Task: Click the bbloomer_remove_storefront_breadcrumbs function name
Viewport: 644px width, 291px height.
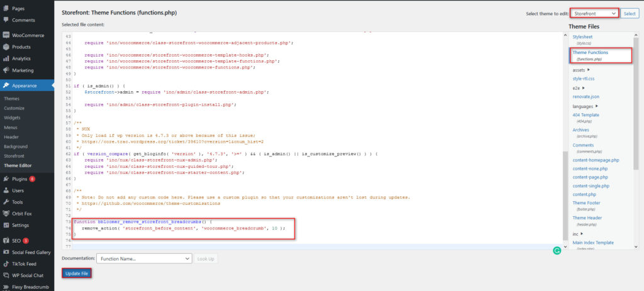Action: (x=150, y=222)
